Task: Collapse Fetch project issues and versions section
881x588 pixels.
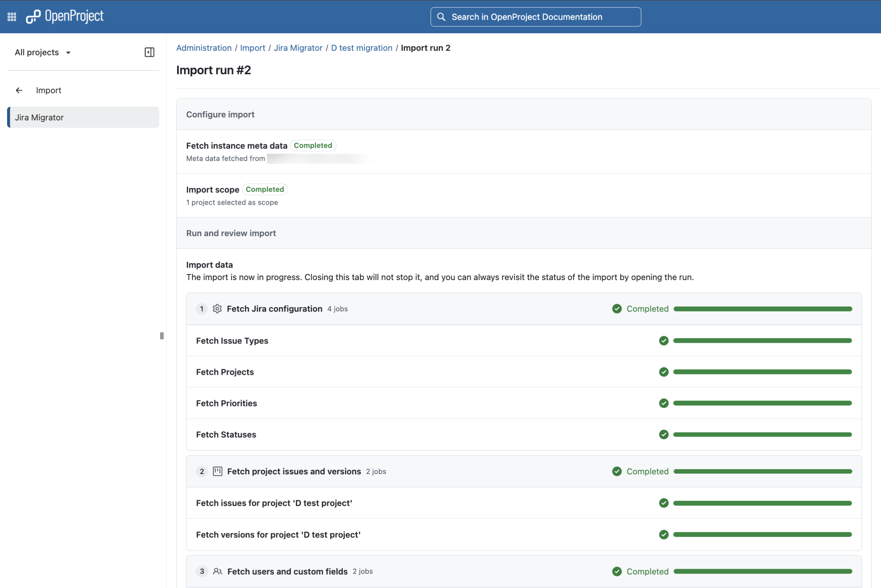Action: pyautogui.click(x=524, y=471)
